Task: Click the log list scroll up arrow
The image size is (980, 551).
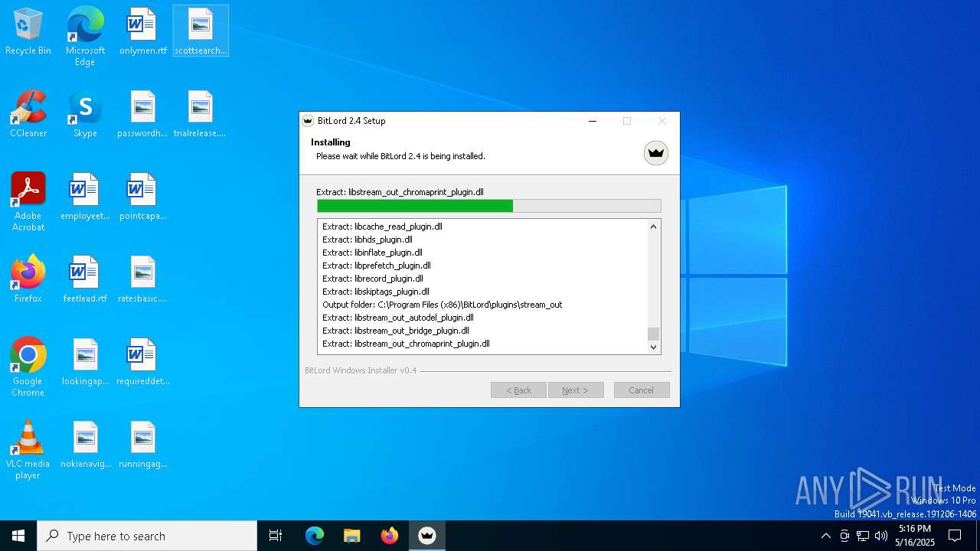Action: pyautogui.click(x=653, y=227)
